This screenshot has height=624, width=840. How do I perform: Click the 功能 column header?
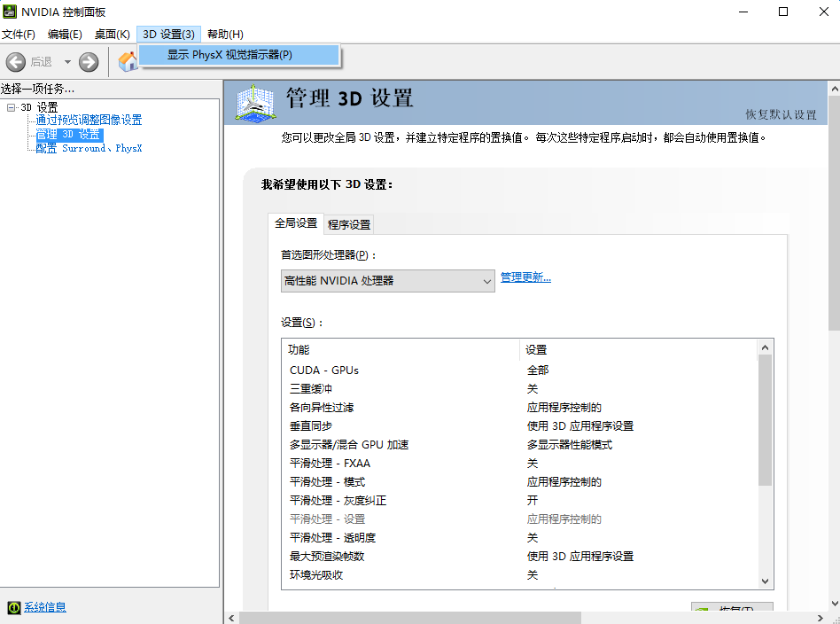coord(401,349)
